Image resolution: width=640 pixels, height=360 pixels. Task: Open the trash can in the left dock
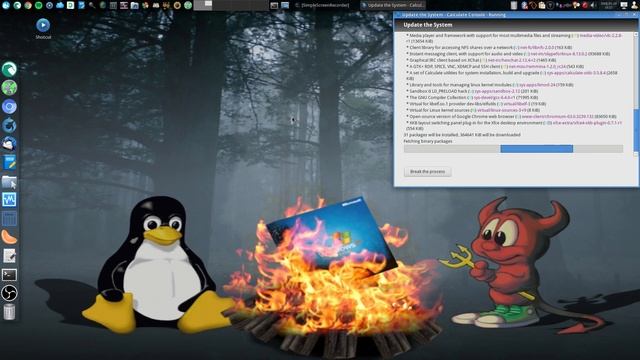9,312
